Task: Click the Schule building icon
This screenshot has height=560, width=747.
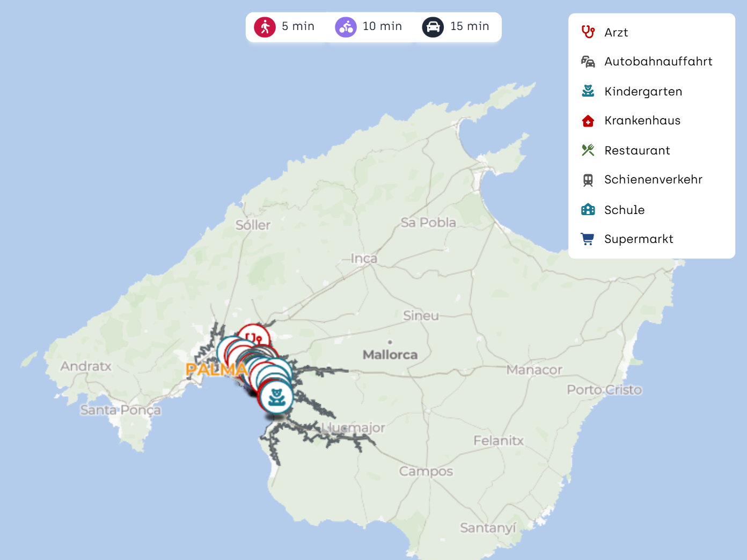Action: 588,210
